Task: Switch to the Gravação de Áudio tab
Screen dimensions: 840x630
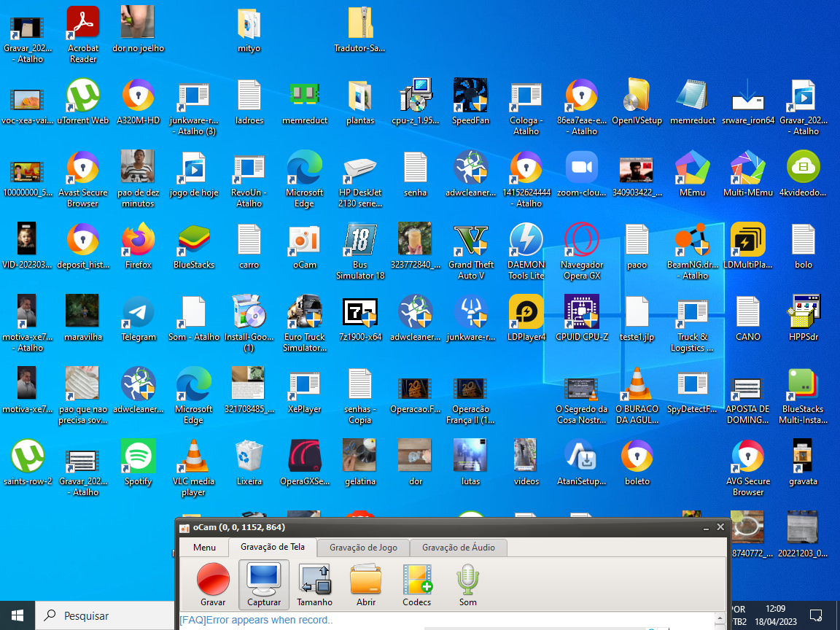Action: coord(458,548)
